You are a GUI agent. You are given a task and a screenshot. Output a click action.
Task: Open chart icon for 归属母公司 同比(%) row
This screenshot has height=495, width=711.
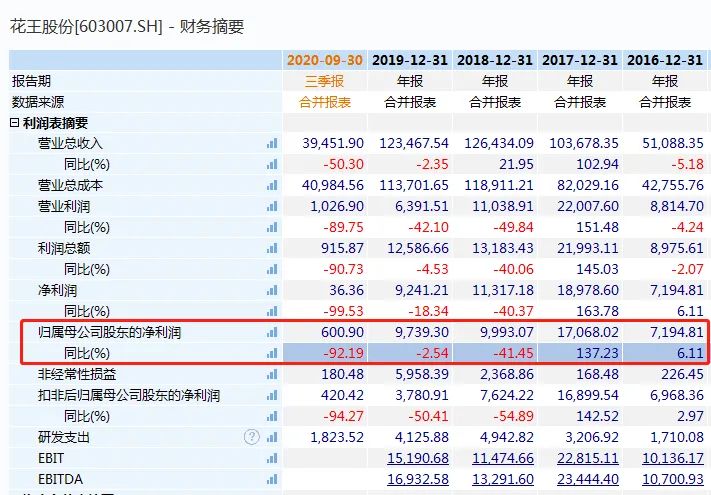272,353
